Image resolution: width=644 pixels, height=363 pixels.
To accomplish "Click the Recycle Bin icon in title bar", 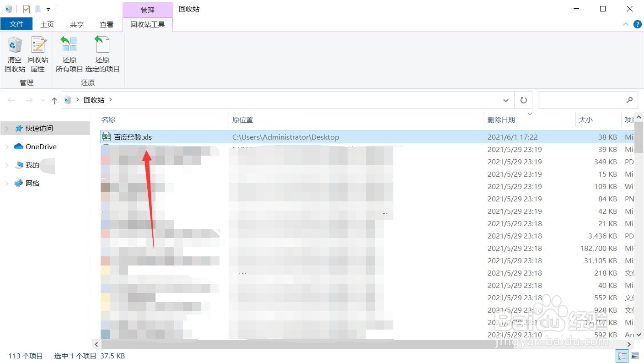I will coord(9,9).
